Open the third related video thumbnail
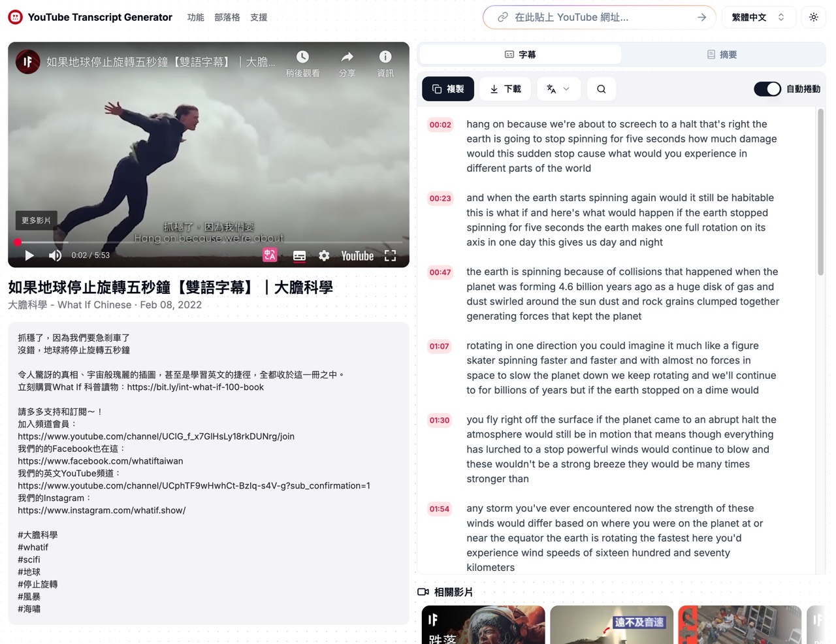Viewport: 836px width, 644px height. coord(739,624)
